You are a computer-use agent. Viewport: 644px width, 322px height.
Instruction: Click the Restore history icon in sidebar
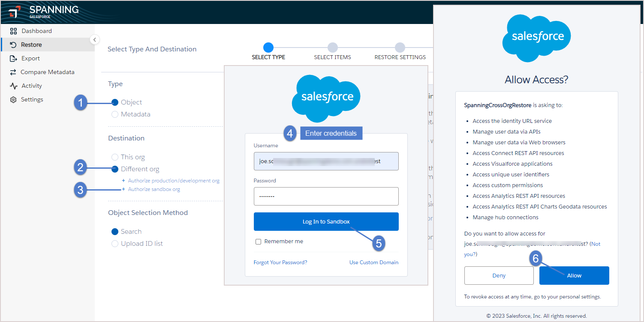(x=13, y=45)
